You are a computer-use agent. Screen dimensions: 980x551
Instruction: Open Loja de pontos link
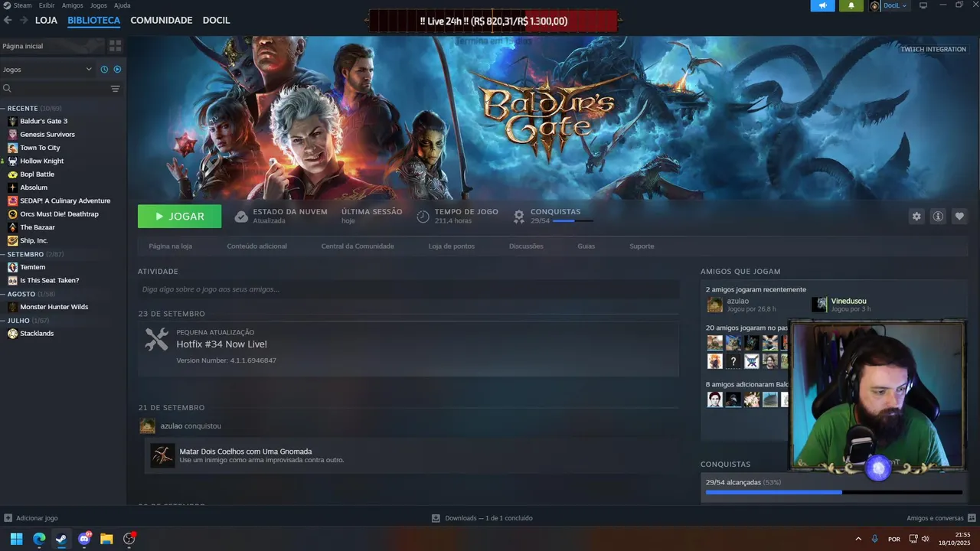[452, 246]
